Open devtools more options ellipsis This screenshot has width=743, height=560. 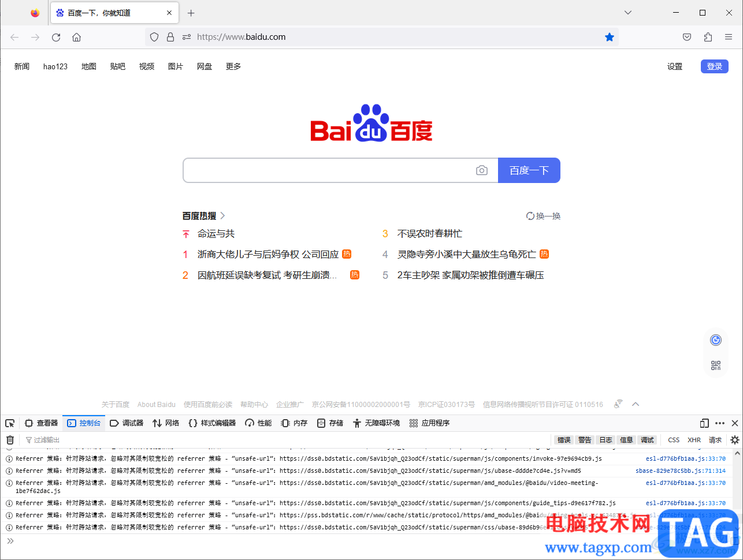click(720, 423)
